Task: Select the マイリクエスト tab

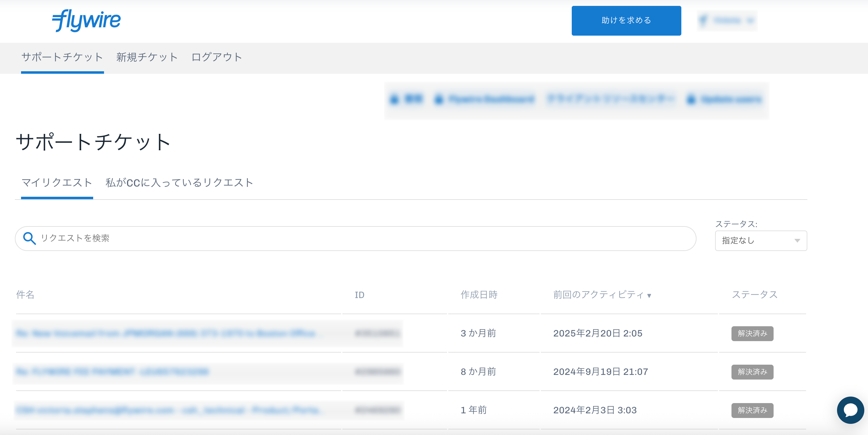Action: tap(57, 182)
